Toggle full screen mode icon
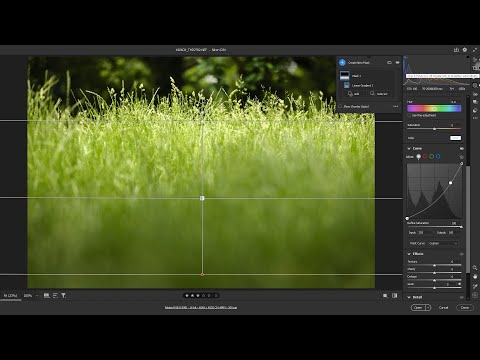The height and width of the screenshot is (360, 480). coord(475,50)
